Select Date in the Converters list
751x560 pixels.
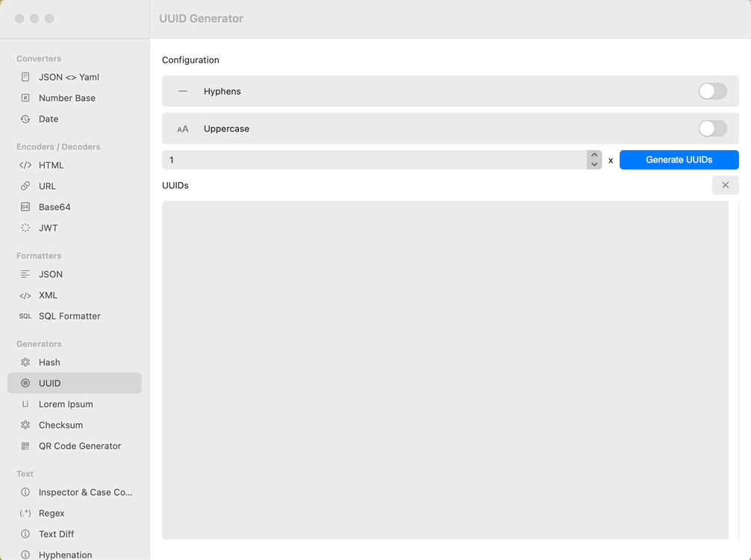[75, 119]
